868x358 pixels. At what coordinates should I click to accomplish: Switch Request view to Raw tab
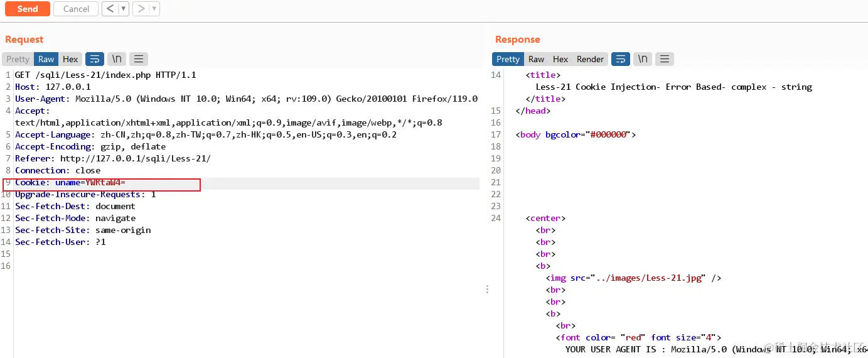[x=46, y=59]
